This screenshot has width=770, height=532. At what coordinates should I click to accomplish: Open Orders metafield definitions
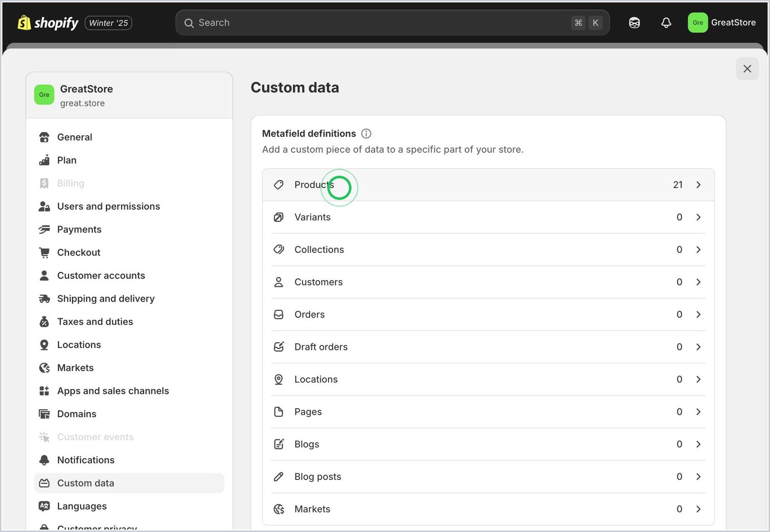[x=488, y=315]
